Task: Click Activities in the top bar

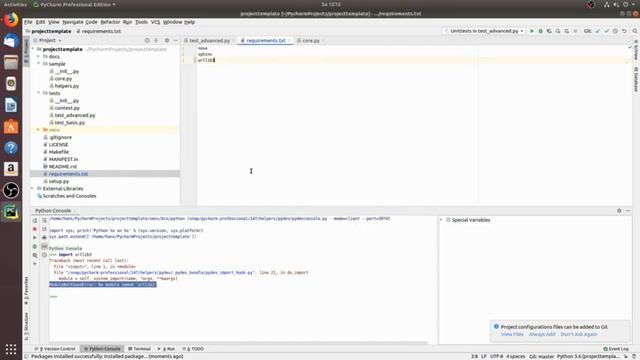Action: (x=15, y=4)
